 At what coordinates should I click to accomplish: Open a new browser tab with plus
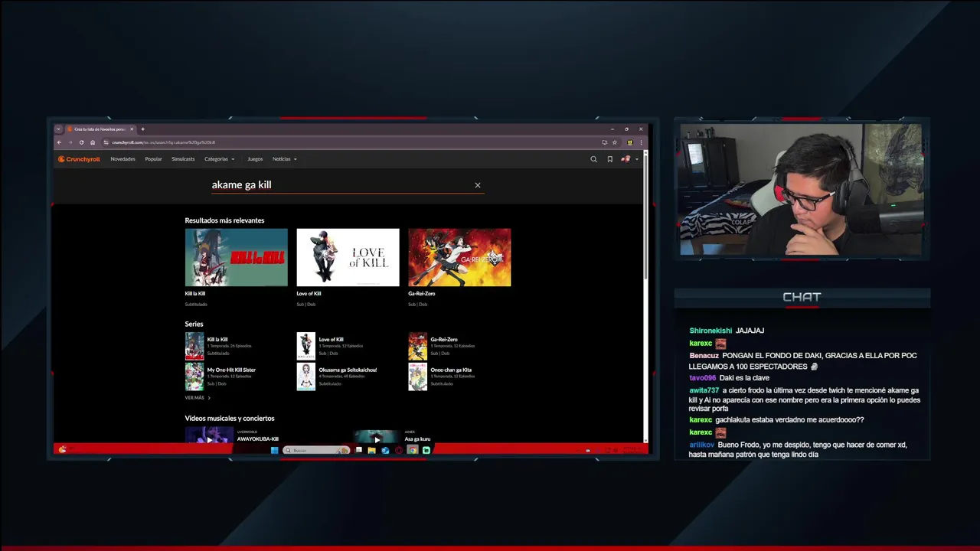[x=142, y=129]
